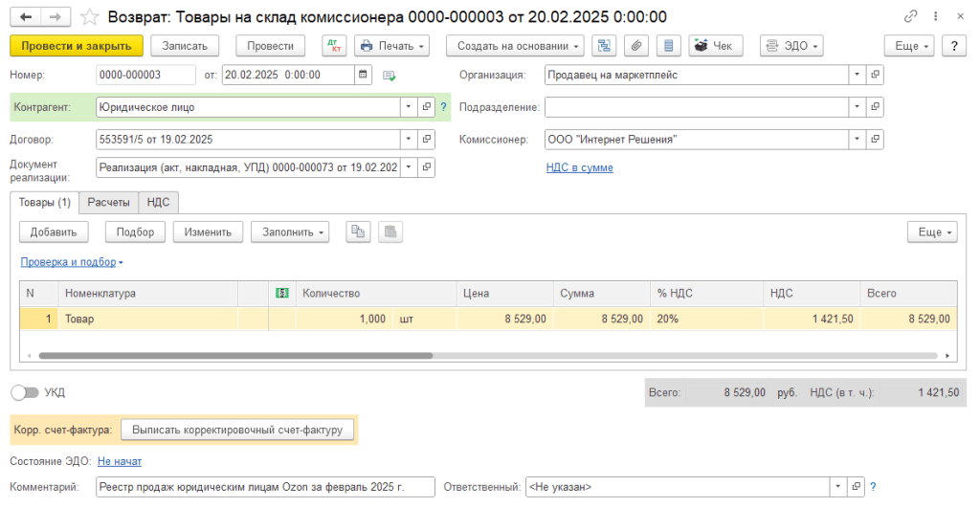Click the back navigation arrow

pyautogui.click(x=25, y=17)
